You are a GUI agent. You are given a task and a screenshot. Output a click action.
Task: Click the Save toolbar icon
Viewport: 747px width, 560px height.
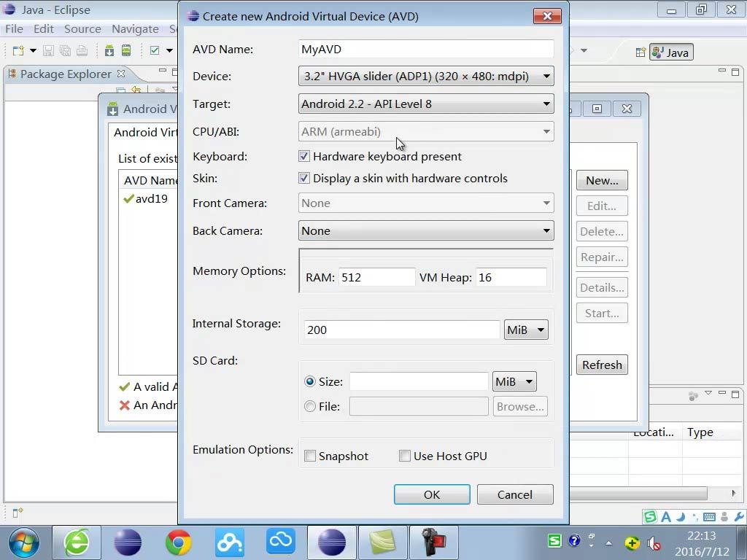click(x=48, y=50)
